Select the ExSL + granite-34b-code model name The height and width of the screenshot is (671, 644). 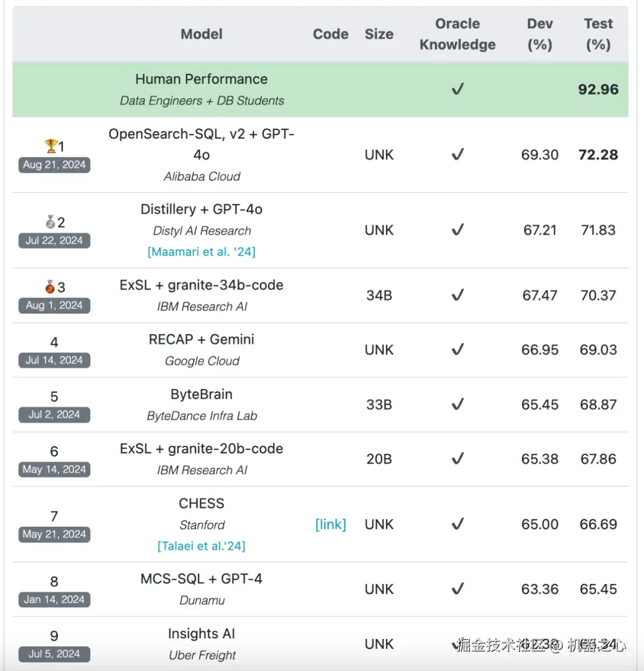202,285
